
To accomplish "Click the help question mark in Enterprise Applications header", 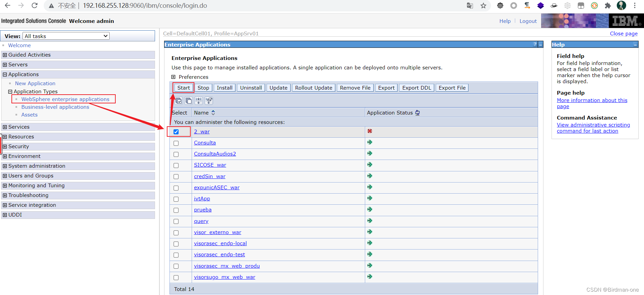I will coord(535,44).
